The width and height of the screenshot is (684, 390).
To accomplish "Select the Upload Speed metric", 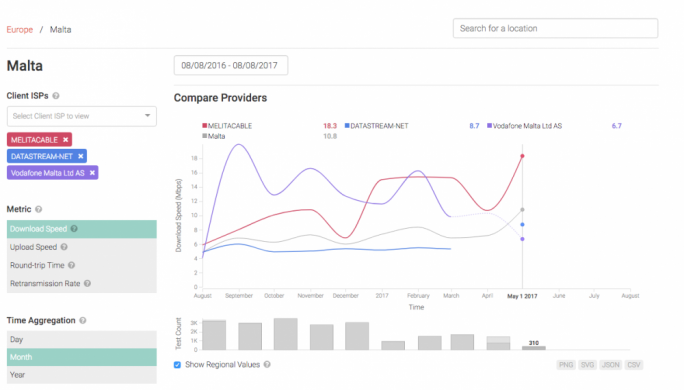I will tap(82, 247).
